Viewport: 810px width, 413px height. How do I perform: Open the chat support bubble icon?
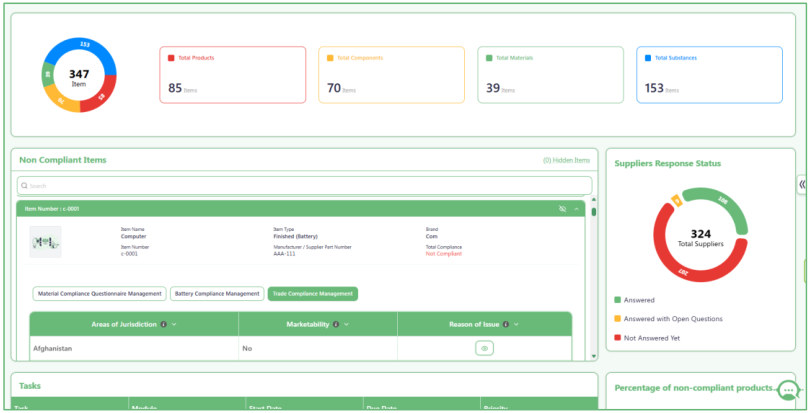(x=788, y=391)
